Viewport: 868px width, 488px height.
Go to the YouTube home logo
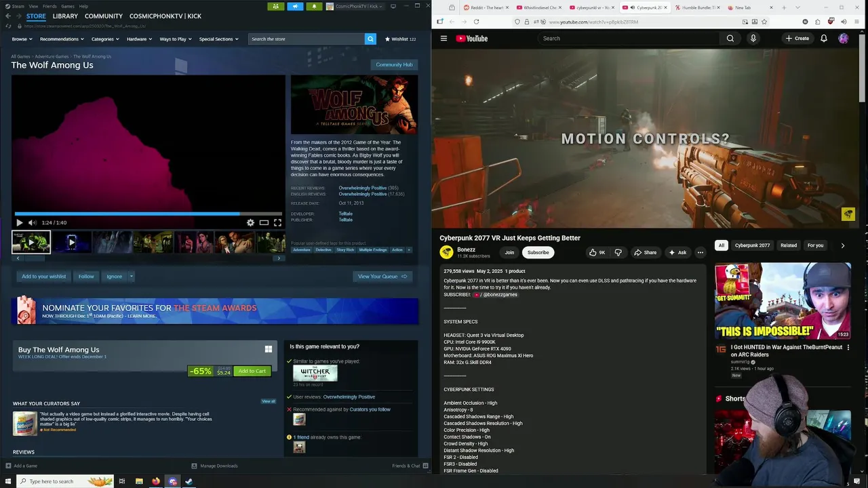[x=472, y=39]
